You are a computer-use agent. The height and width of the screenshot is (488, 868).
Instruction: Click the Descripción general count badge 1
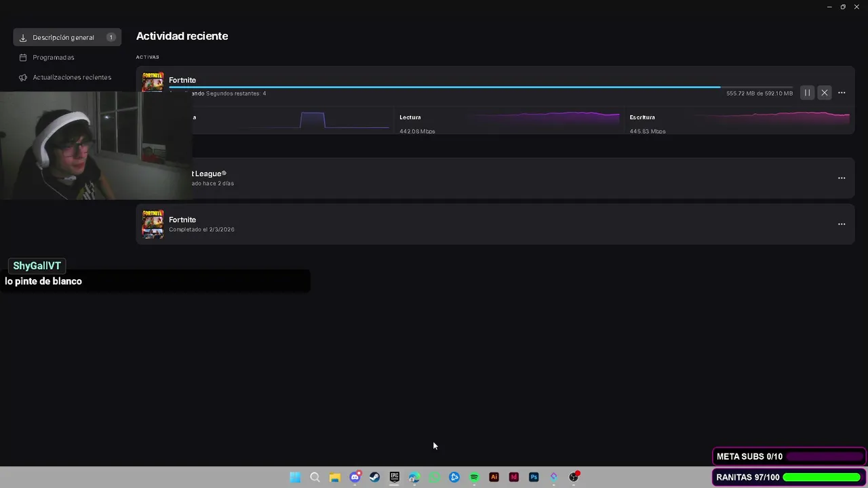coord(111,37)
